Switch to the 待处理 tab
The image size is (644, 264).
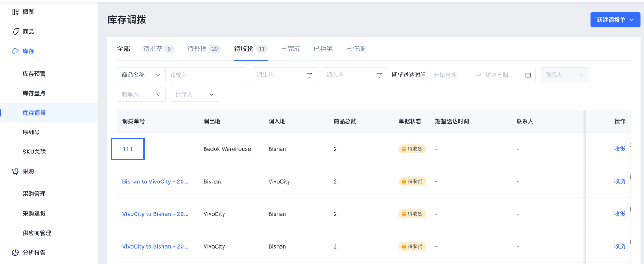[204, 49]
